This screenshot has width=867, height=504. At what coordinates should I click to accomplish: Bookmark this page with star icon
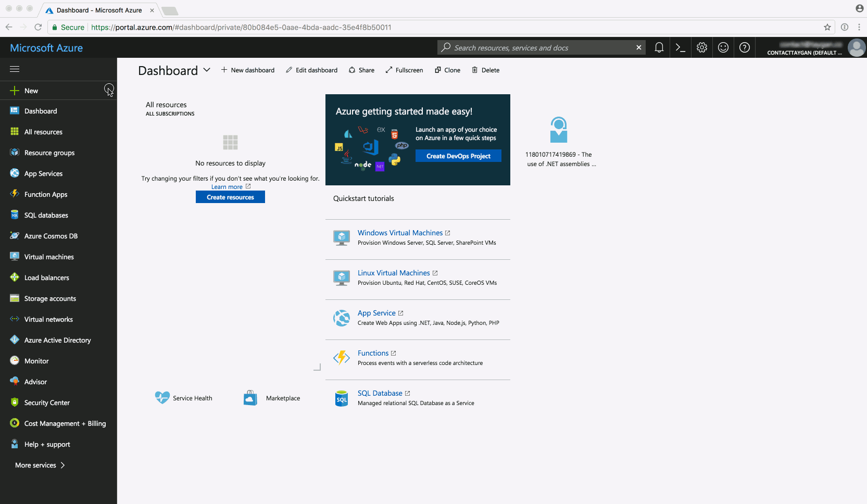tap(827, 27)
